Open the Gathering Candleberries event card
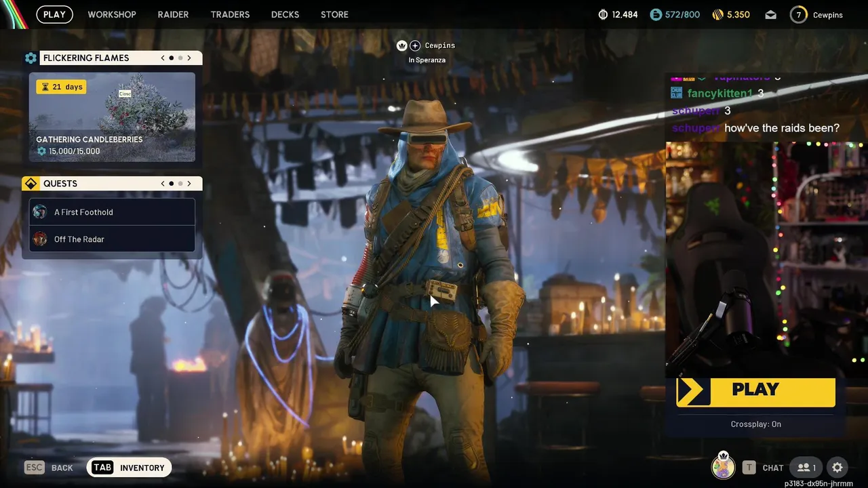Screen dimensions: 868x488 click(x=112, y=117)
